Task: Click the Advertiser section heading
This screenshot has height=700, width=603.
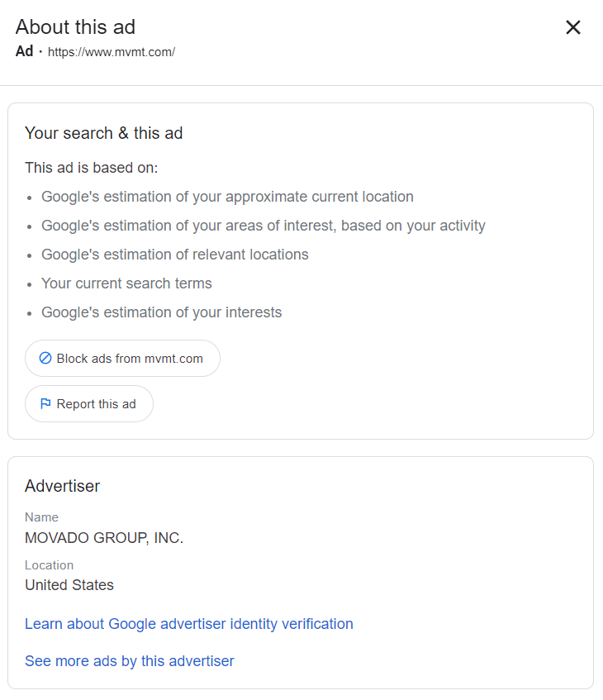Action: tap(63, 486)
